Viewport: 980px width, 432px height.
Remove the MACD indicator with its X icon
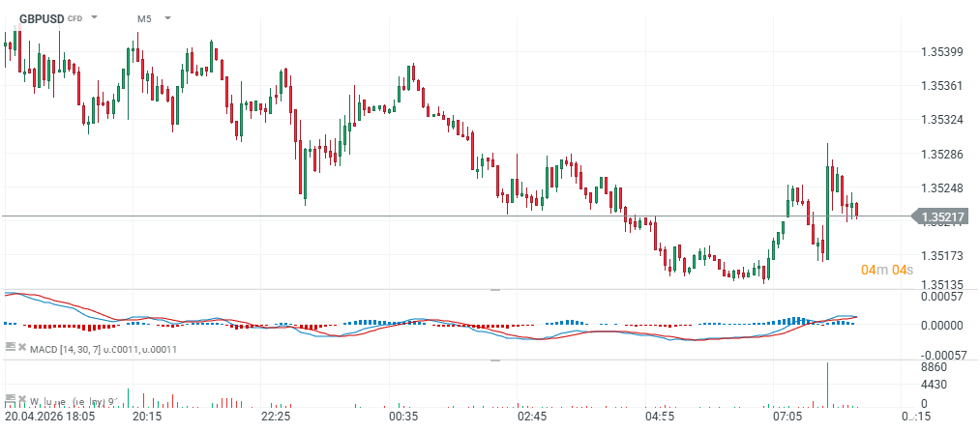click(x=20, y=347)
